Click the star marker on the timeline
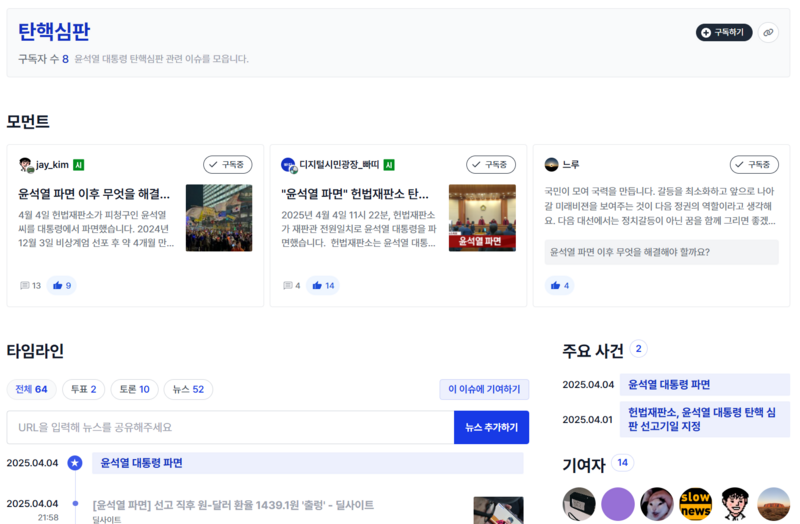This screenshot has height=524, width=800. coord(75,463)
